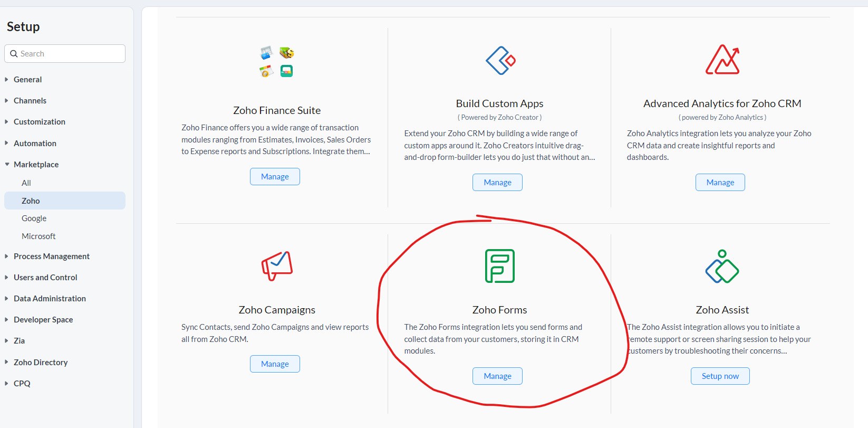
Task: Manage Zoho Campaigns integration
Action: tap(275, 364)
